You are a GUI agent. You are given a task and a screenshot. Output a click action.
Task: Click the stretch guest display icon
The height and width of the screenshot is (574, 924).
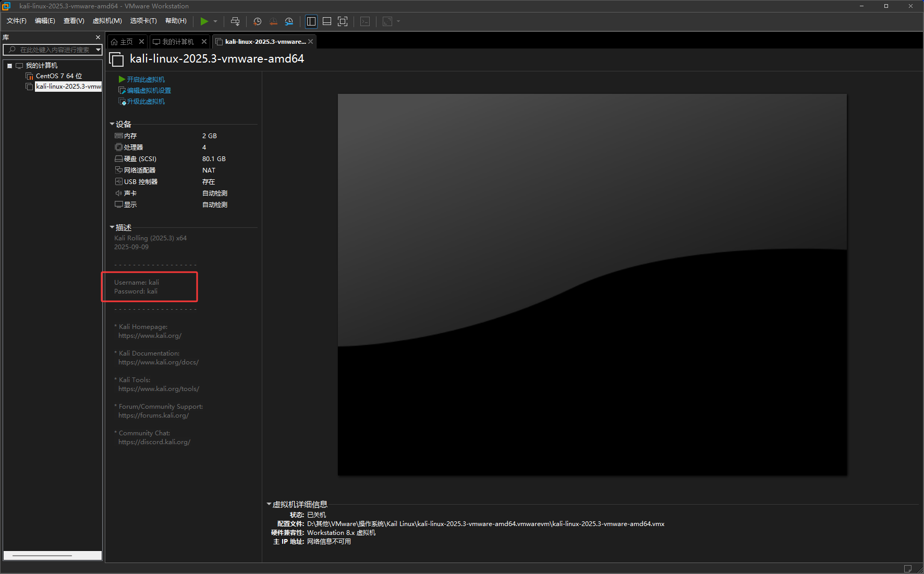(x=387, y=21)
